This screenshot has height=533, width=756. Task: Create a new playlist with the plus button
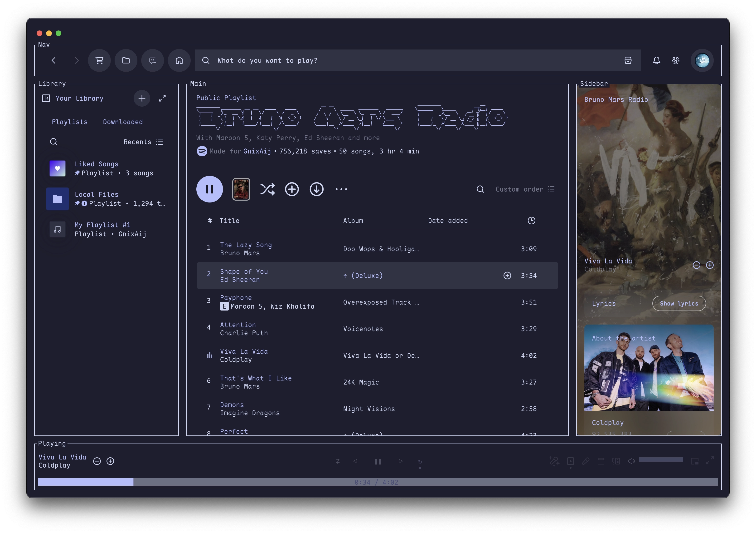142,98
